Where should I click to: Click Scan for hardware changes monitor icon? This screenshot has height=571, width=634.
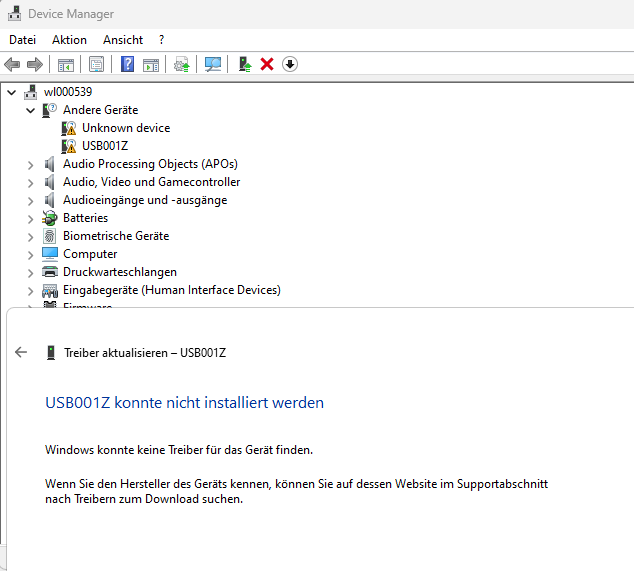click(x=213, y=64)
